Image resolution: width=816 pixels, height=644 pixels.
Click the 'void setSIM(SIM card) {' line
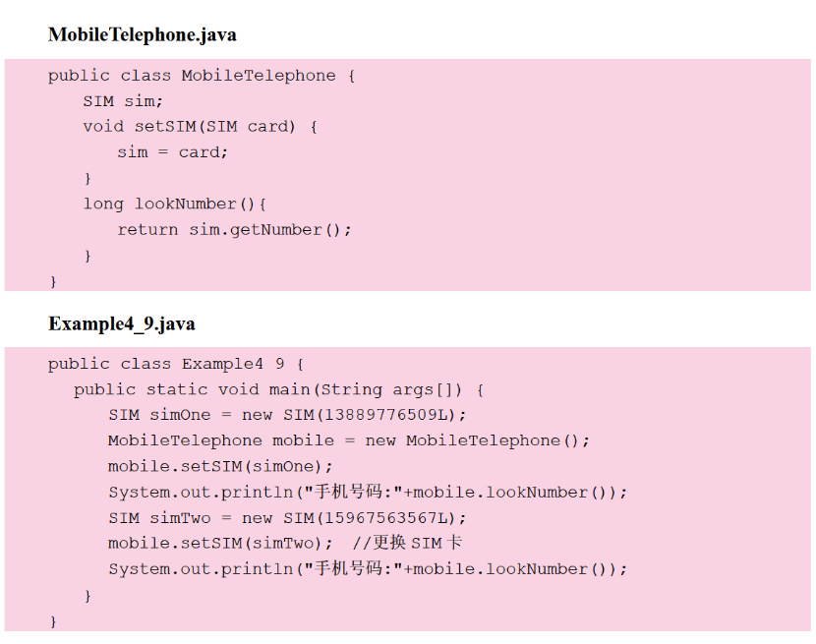tap(200, 127)
